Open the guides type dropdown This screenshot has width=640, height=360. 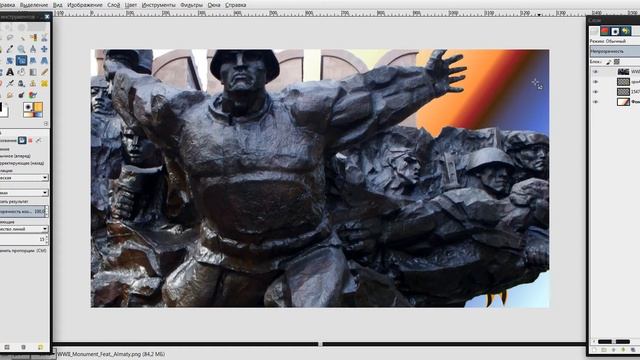point(24,229)
